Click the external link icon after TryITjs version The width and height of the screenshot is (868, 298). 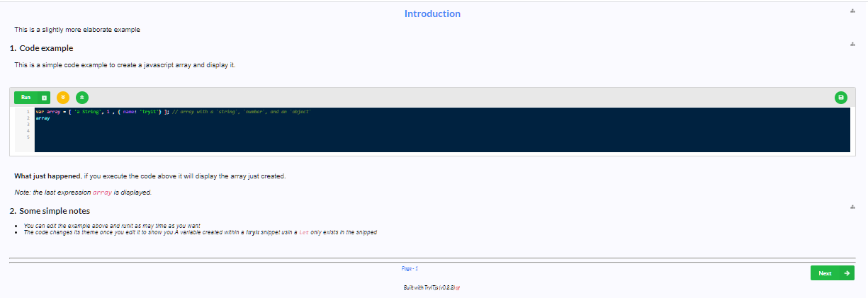459,289
